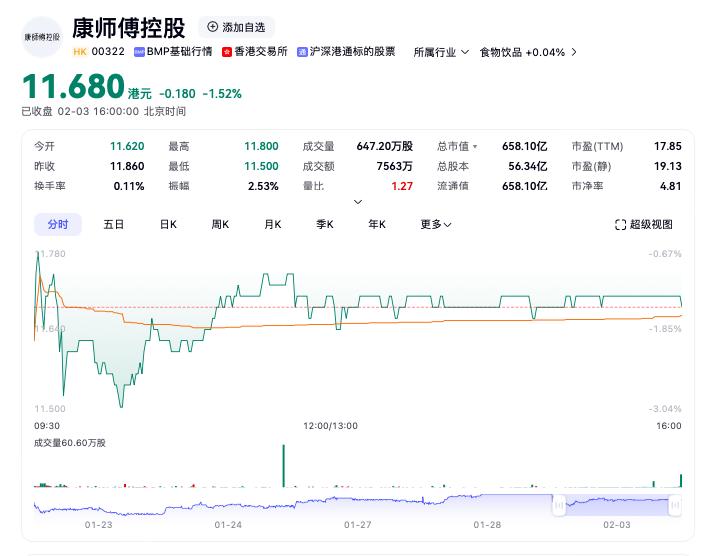Click the 12:00/13:00 axis label
703x556 pixels.
(x=330, y=426)
